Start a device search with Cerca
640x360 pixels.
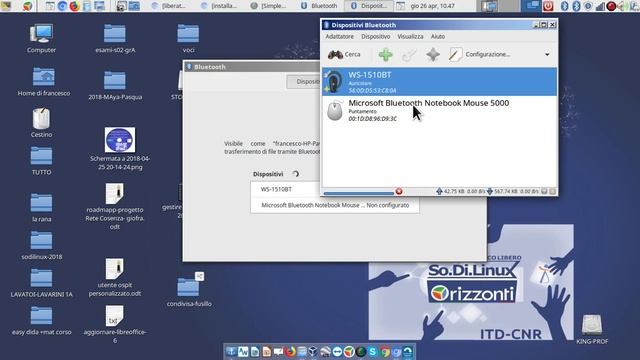[x=344, y=54]
